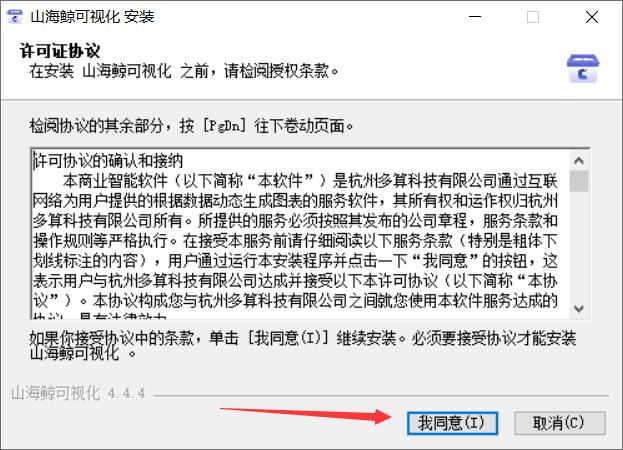Click the blue 山海鲸 logo in header
Image resolution: width=623 pixels, height=450 pixels.
pos(582,68)
